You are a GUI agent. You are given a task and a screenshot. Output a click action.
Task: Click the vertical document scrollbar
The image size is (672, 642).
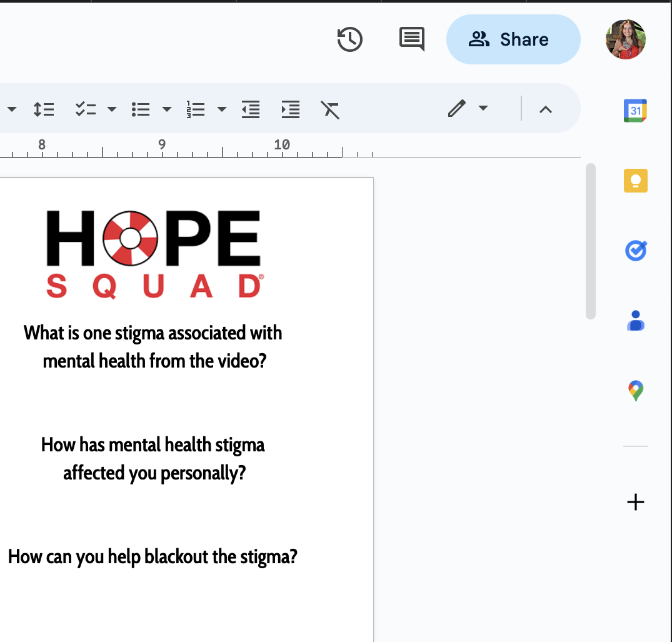591,241
